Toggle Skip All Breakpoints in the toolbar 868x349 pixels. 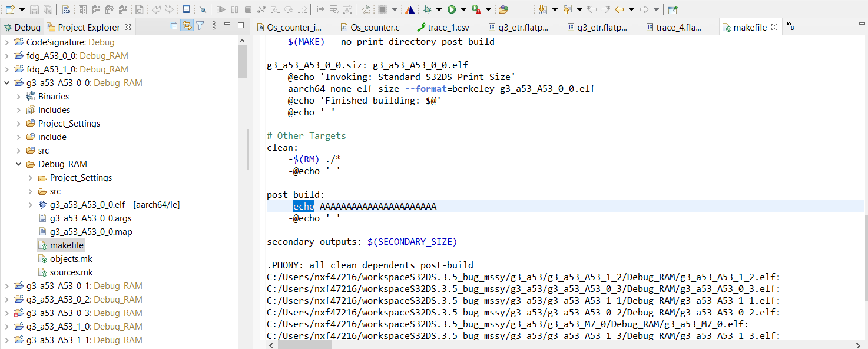202,9
